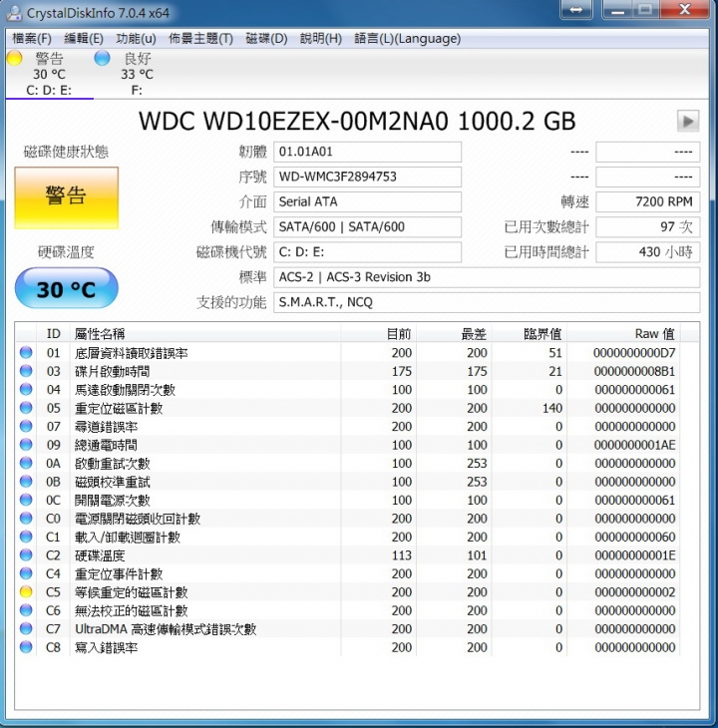The image size is (718, 728).
Task: Click the resize arrows button in title bar
Action: click(x=576, y=10)
